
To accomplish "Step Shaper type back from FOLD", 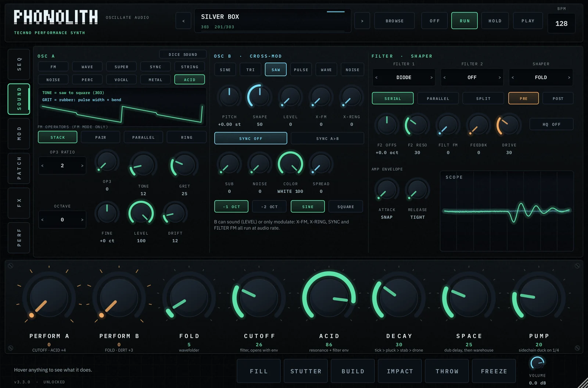I will [513, 78].
